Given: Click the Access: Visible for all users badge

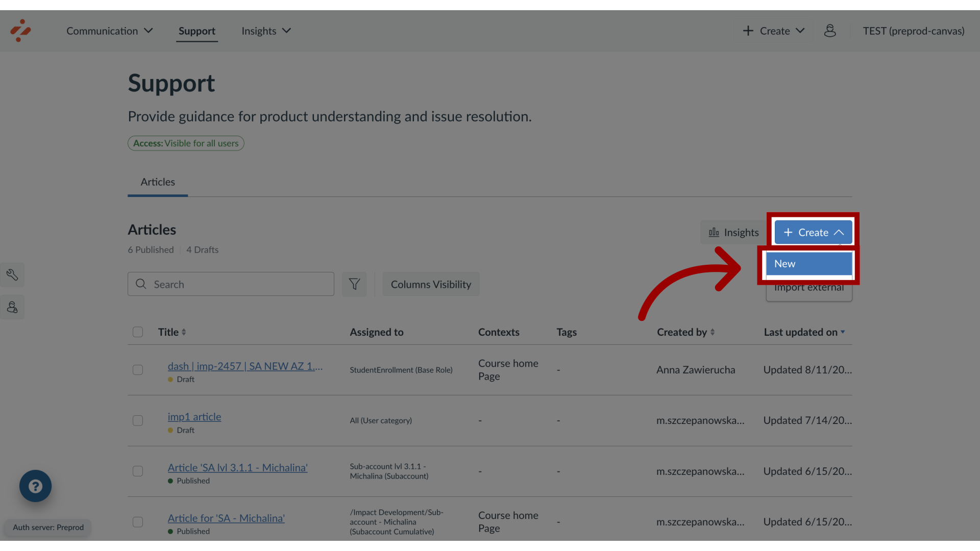Looking at the screenshot, I should coord(186,143).
